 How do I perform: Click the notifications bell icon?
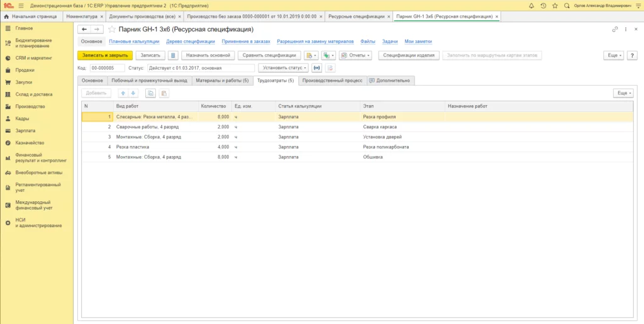tap(533, 5)
